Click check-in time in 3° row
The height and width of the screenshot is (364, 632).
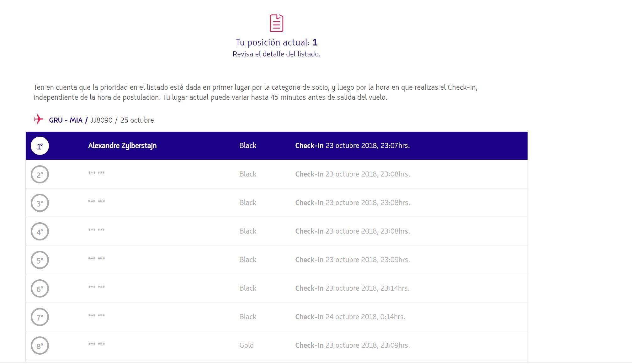click(353, 203)
